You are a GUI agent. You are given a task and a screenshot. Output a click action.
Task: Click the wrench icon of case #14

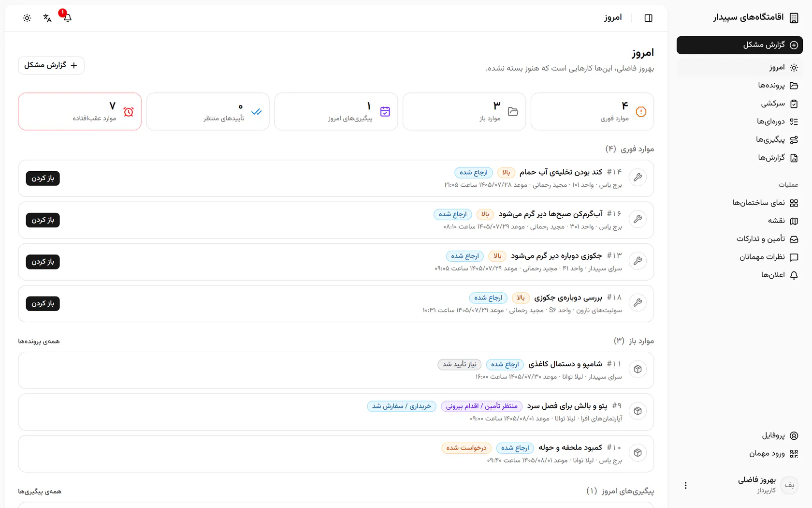(x=638, y=178)
